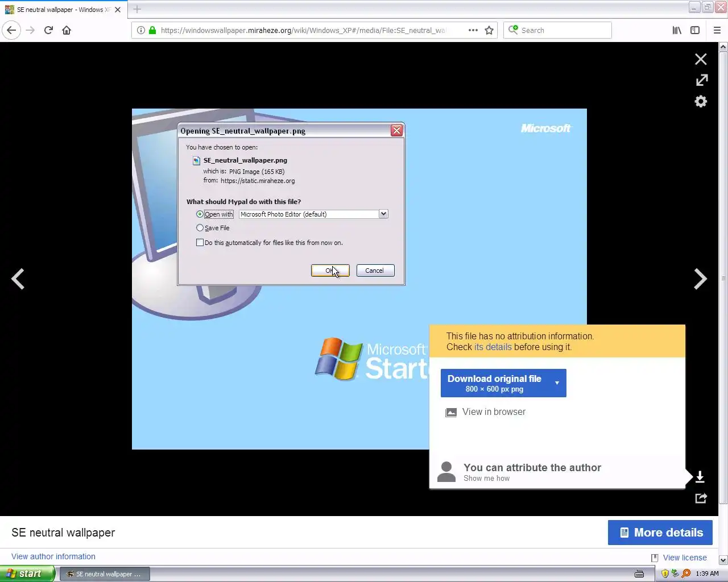Confirm the dialog with OK
Image resolution: width=728 pixels, height=582 pixels.
(x=330, y=271)
